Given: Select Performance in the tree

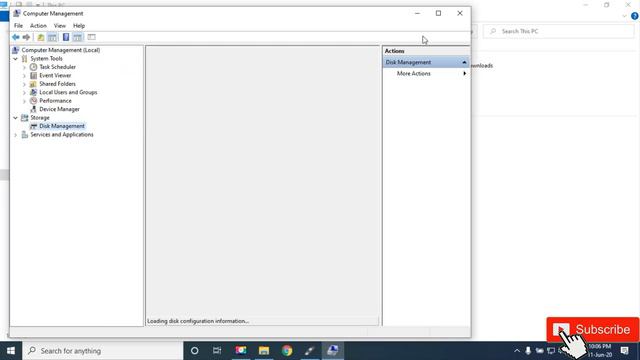Looking at the screenshot, I should point(55,101).
